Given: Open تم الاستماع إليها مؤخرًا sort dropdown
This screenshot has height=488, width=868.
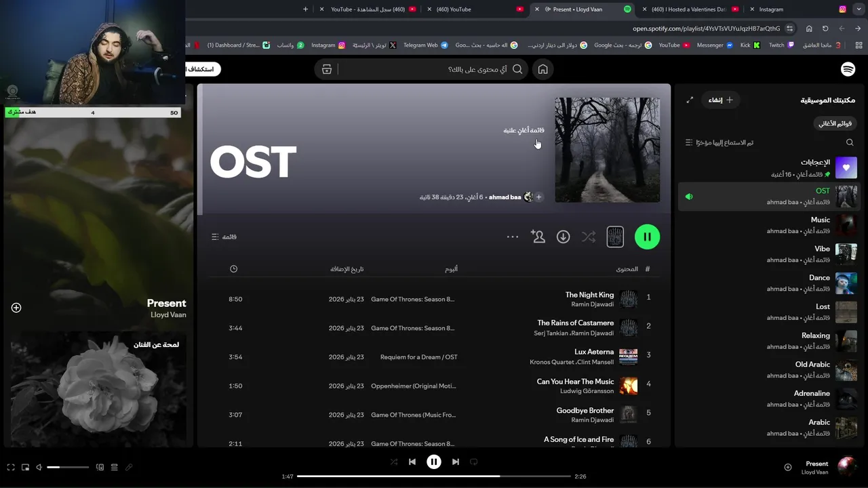Looking at the screenshot, I should [719, 142].
